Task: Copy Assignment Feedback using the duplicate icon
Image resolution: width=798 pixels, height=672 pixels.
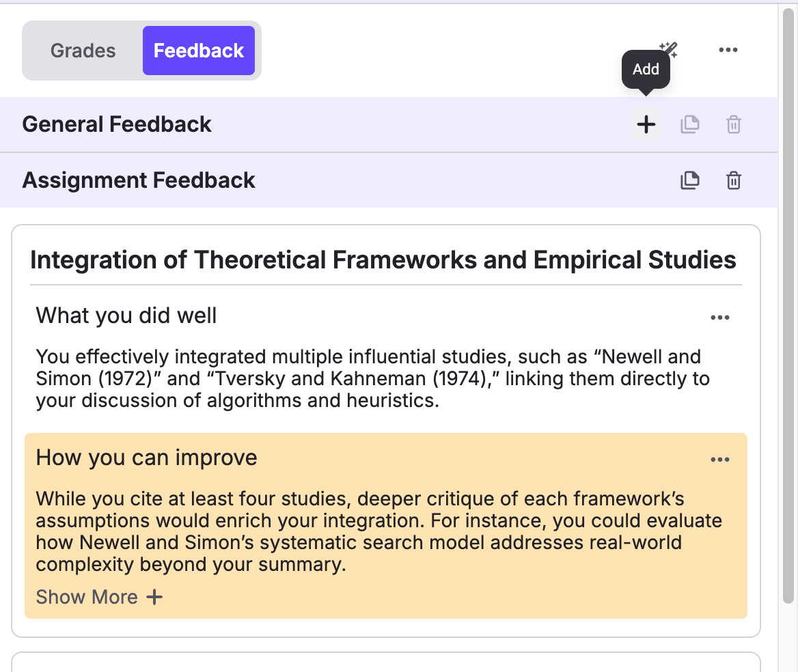Action: [x=689, y=180]
